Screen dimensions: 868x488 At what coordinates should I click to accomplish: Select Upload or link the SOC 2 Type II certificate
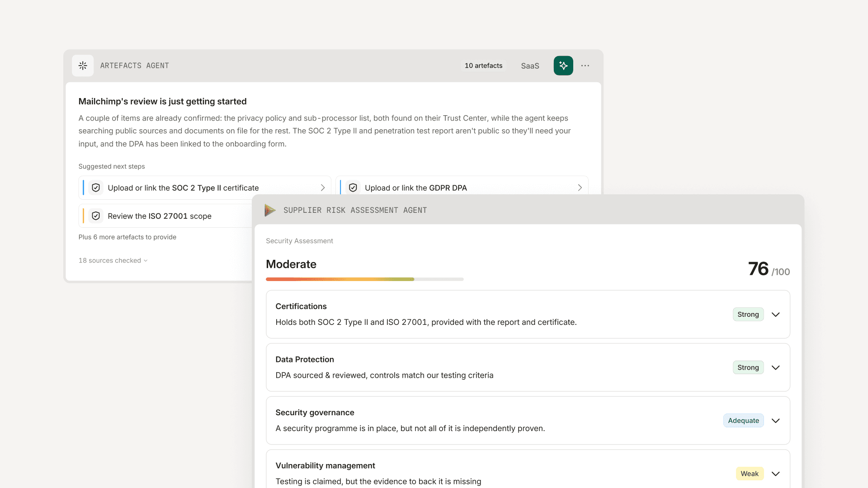pos(205,188)
